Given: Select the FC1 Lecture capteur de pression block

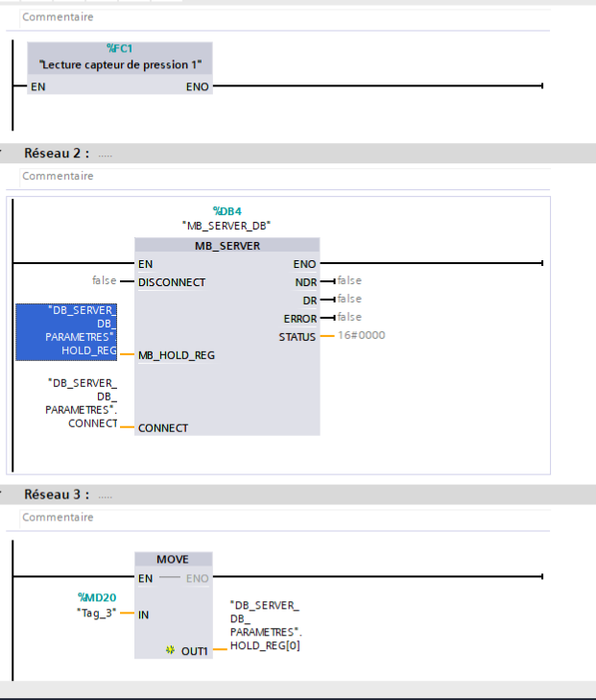Looking at the screenshot, I should coord(120,65).
